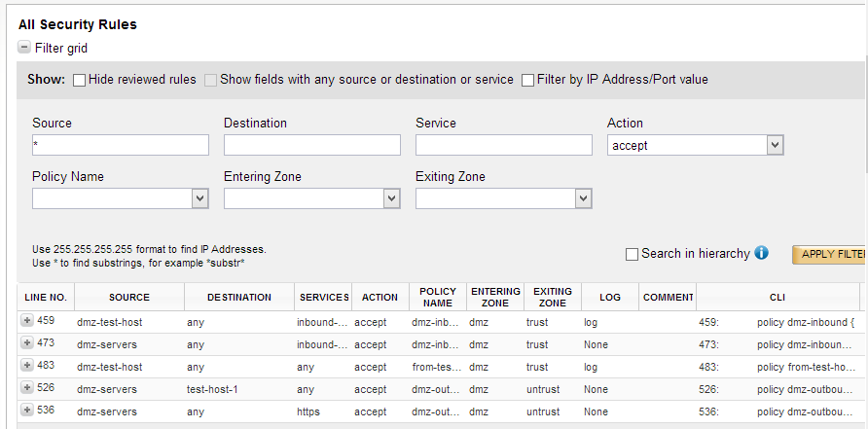
Task: Click the Apply Filter button
Action: tap(830, 254)
